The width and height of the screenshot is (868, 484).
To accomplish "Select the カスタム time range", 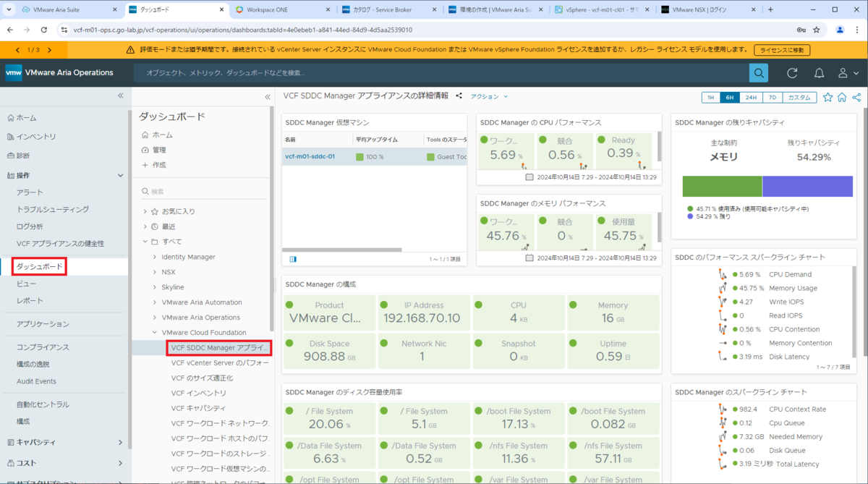I will [x=799, y=98].
